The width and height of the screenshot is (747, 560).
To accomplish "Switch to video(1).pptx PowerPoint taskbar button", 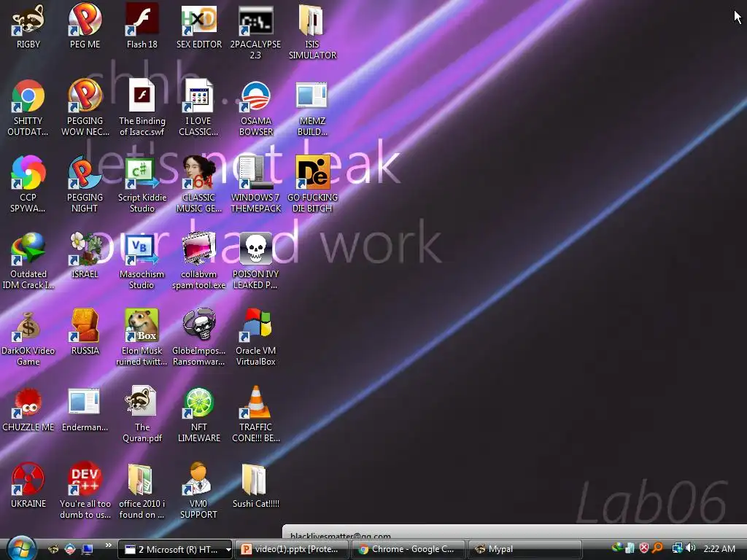I will [292, 550].
